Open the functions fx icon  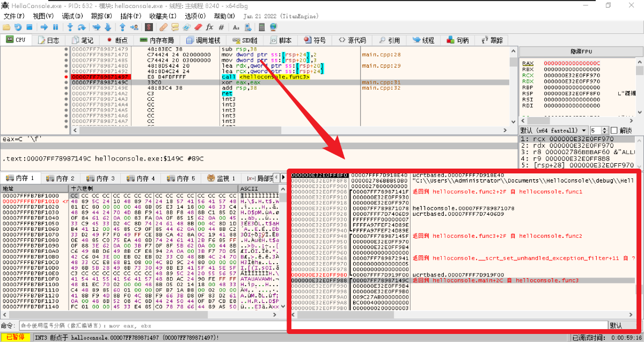pos(209,27)
